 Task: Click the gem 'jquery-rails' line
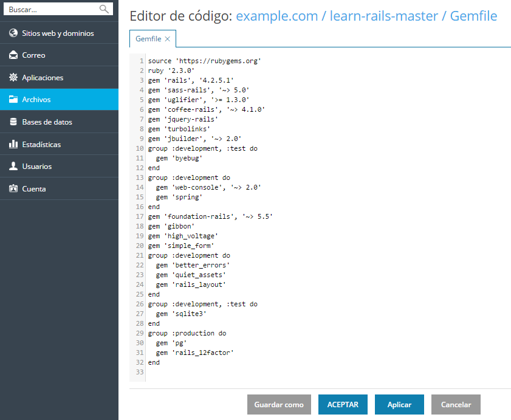tap(183, 119)
